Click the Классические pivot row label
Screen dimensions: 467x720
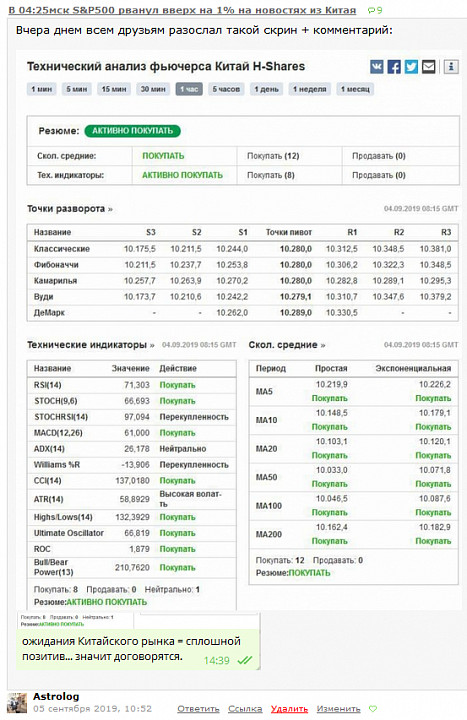pyautogui.click(x=62, y=249)
